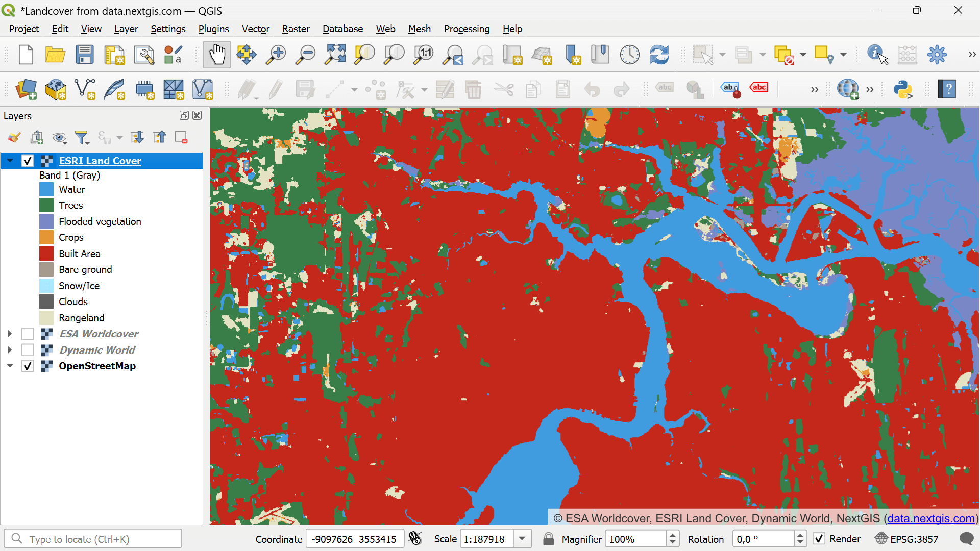Activate the Identify Features tool
Image resolution: width=980 pixels, height=551 pixels.
tap(877, 55)
